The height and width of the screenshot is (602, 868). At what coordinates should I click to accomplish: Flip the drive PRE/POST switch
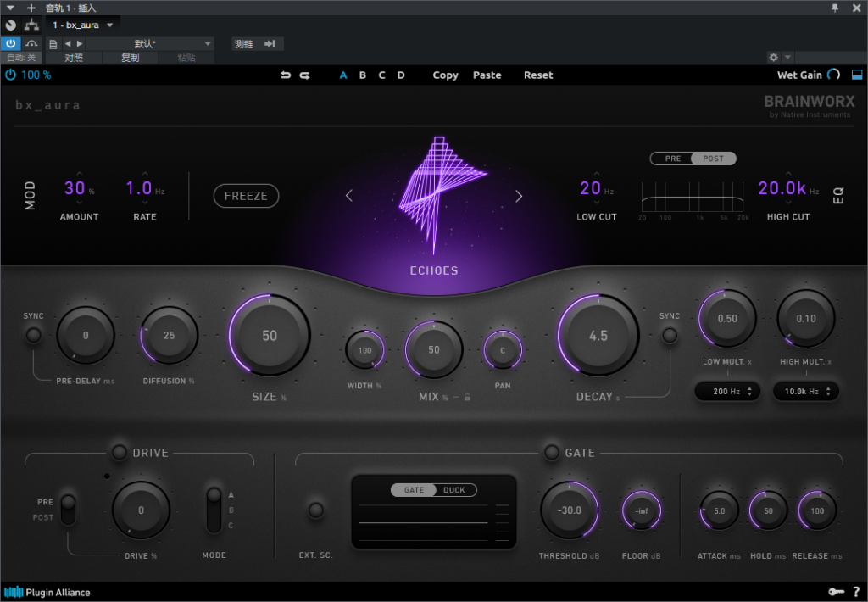[68, 510]
